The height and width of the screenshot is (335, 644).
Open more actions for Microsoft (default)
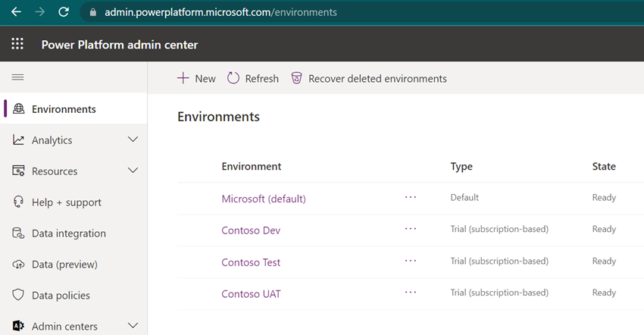pyautogui.click(x=411, y=197)
